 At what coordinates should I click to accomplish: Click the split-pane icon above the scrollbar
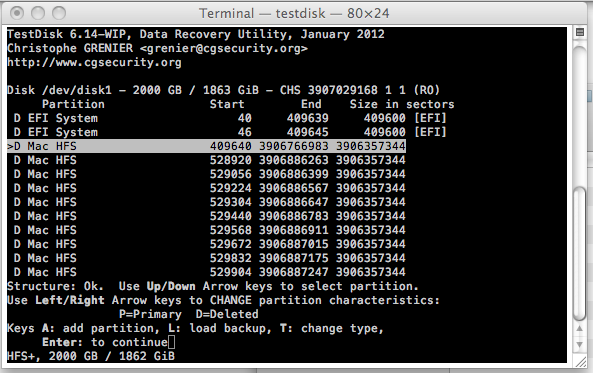579,32
